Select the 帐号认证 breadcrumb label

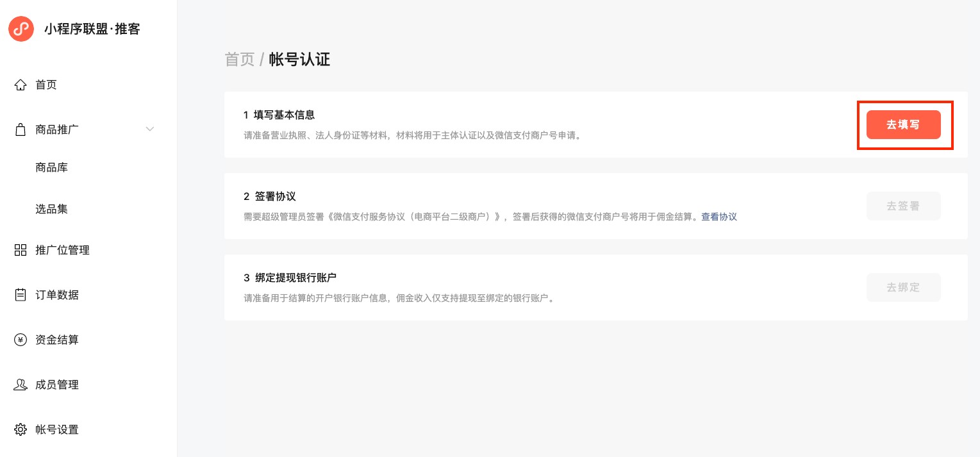(299, 60)
